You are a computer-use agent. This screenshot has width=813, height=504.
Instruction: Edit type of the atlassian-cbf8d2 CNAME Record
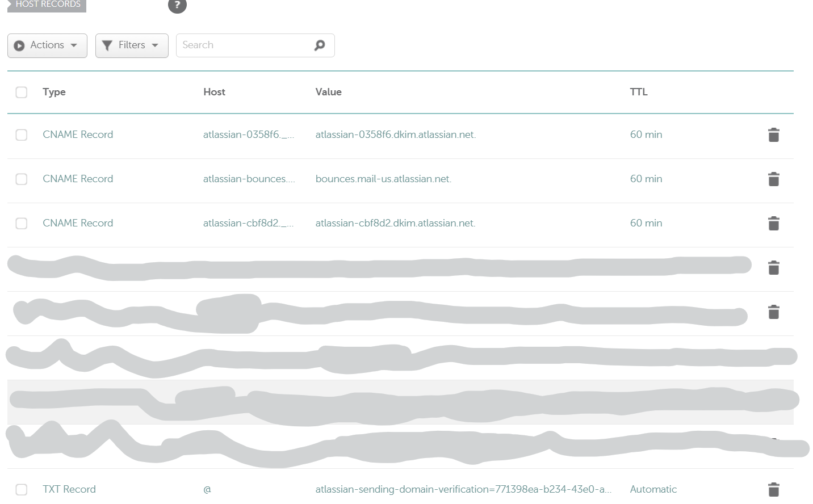click(x=78, y=223)
